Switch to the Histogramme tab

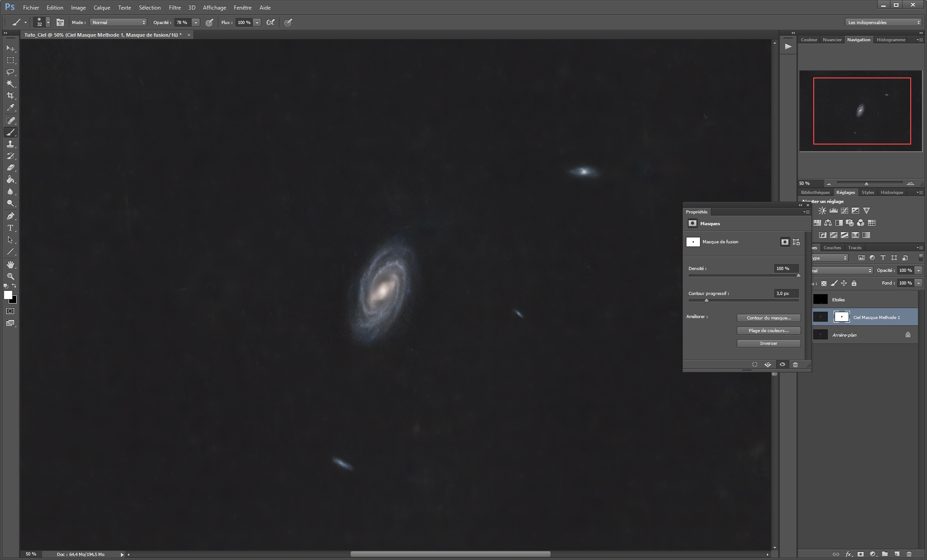click(891, 40)
